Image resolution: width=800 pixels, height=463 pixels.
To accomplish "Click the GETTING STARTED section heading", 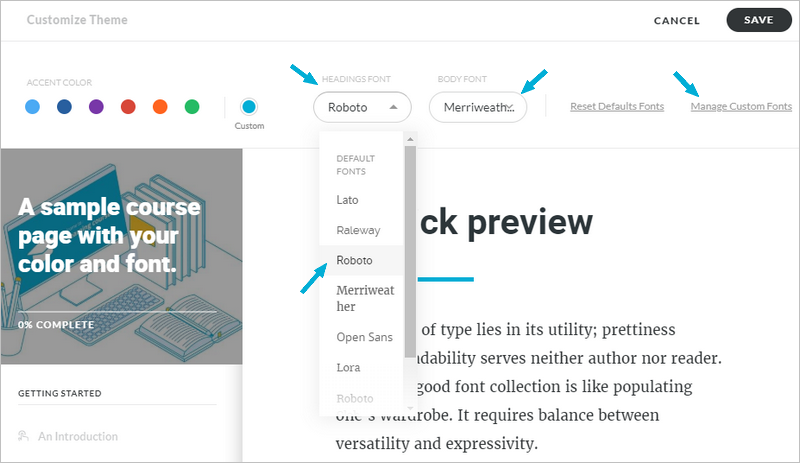I will 60,394.
